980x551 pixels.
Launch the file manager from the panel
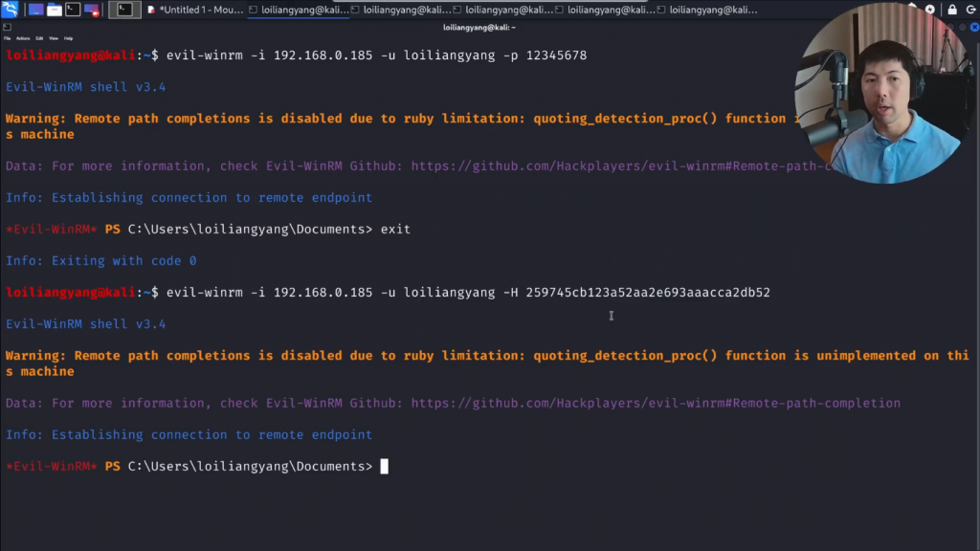55,10
